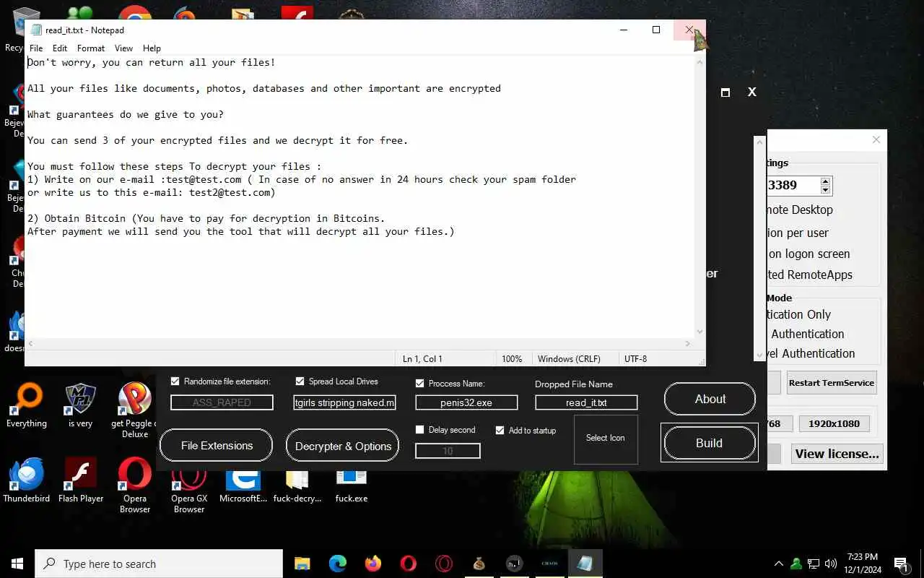Viewport: 924px width, 578px height.
Task: Click the About button
Action: 710,399
